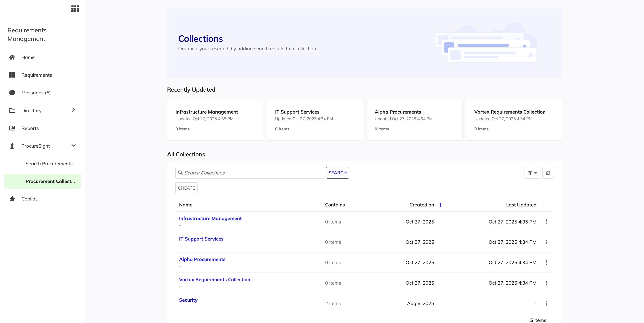The height and width of the screenshot is (323, 644).
Task: Click the CREATE button
Action: click(x=186, y=188)
